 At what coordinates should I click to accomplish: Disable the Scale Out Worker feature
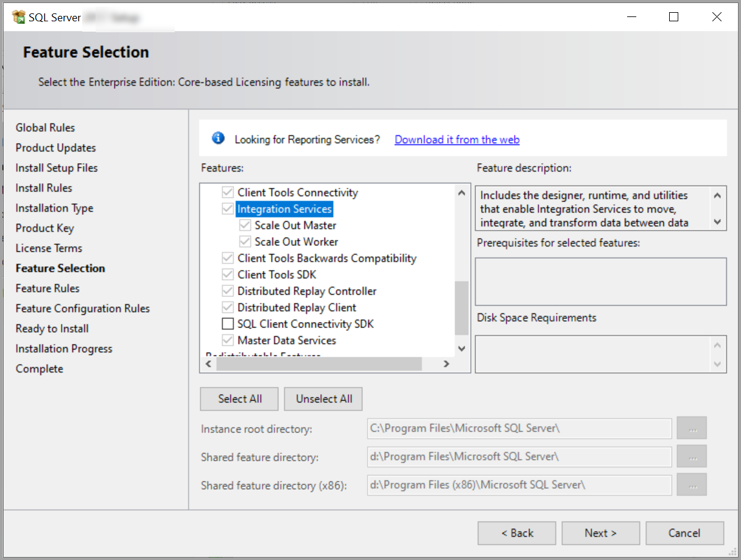245,241
